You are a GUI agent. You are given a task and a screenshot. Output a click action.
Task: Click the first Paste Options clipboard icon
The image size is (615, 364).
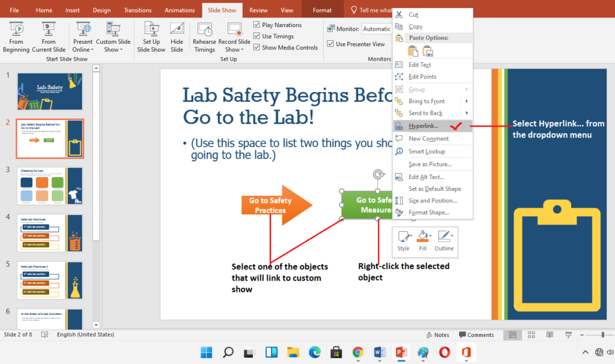tap(413, 51)
